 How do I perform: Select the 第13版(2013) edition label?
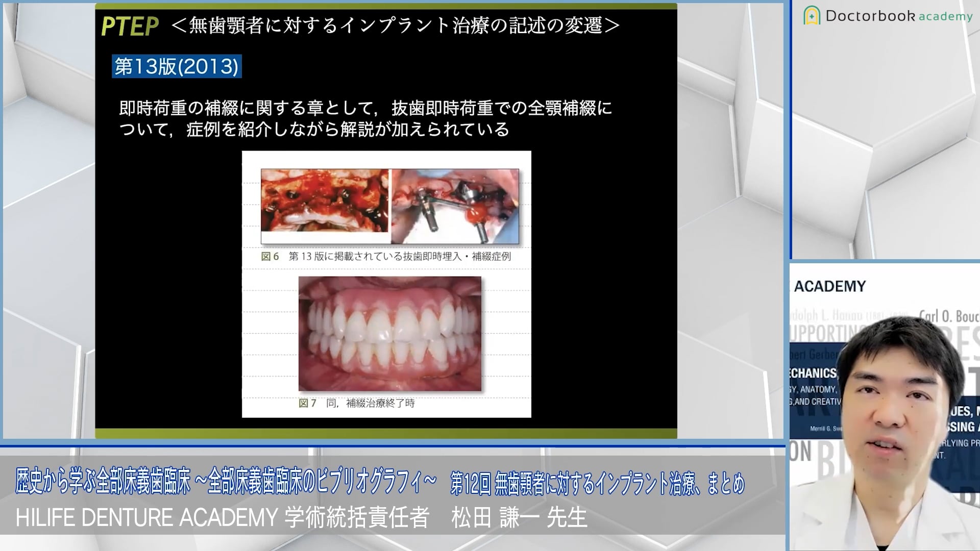point(177,66)
